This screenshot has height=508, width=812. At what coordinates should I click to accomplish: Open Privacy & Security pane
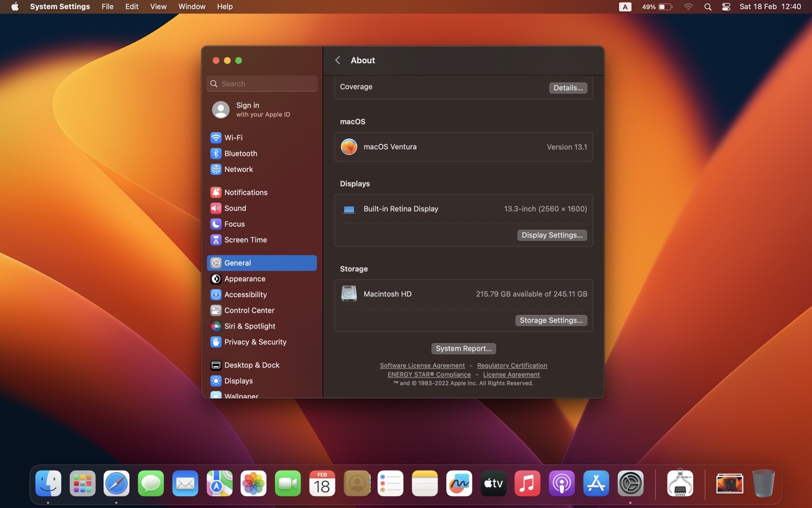(x=255, y=342)
